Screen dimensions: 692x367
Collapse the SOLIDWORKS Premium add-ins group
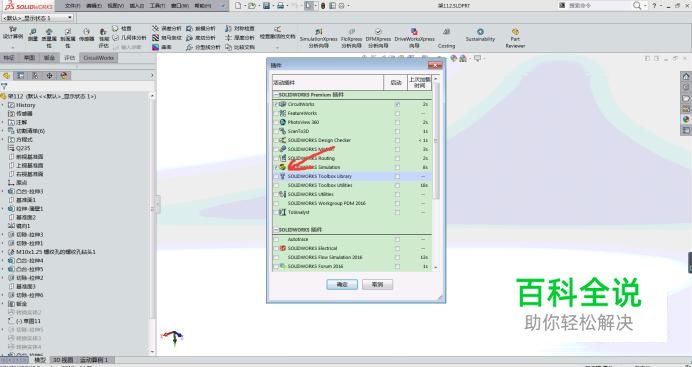[x=276, y=95]
